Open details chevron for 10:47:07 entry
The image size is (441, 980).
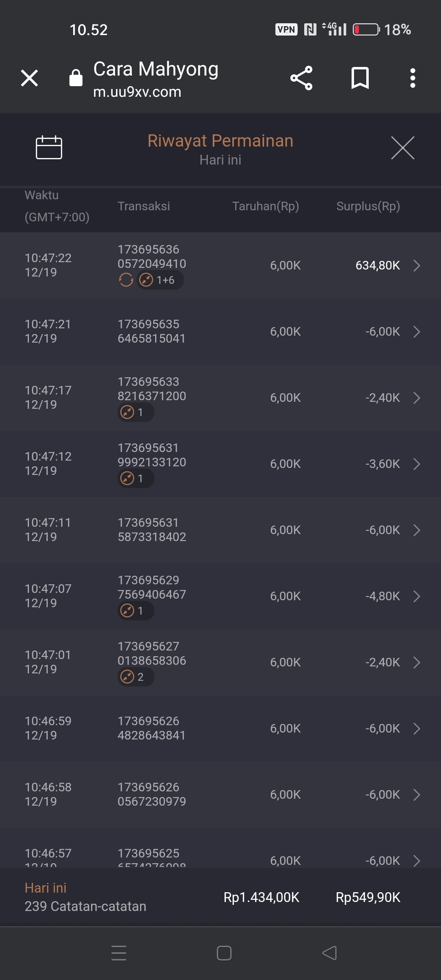click(x=416, y=596)
